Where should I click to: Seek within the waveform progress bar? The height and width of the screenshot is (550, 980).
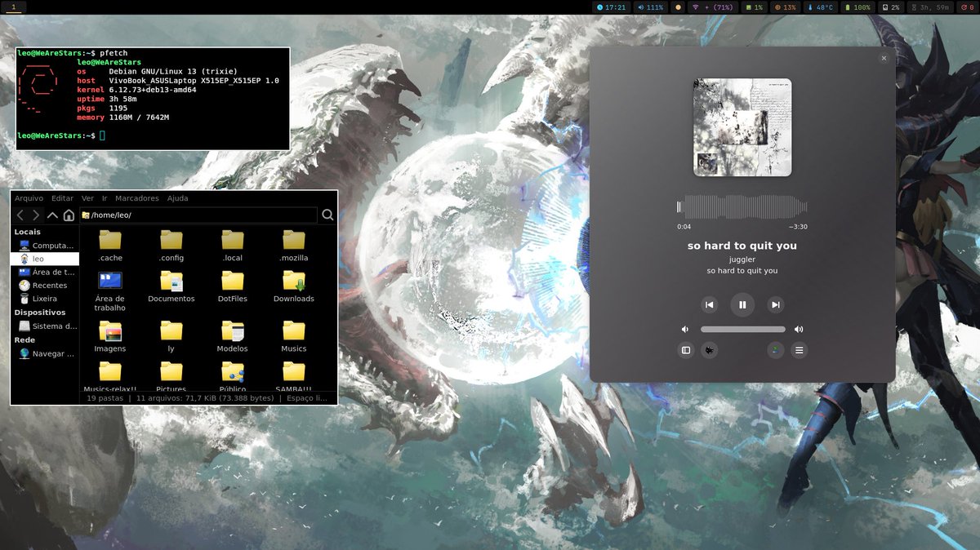coord(742,206)
